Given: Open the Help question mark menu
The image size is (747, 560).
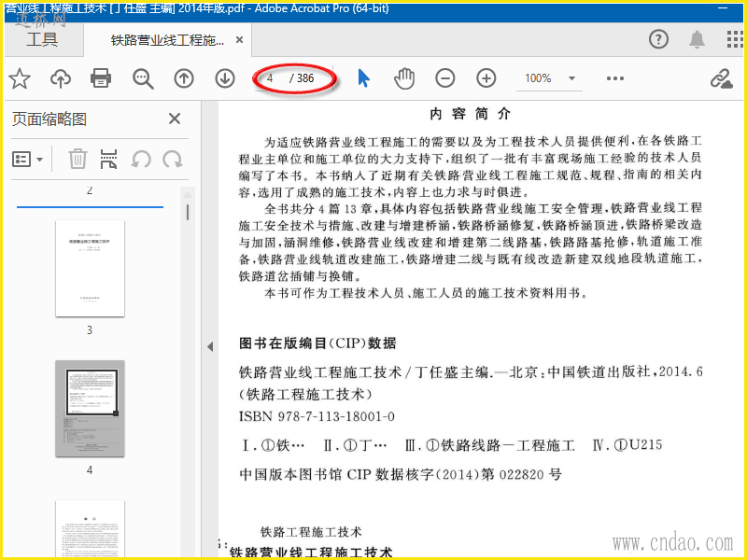Looking at the screenshot, I should (658, 39).
